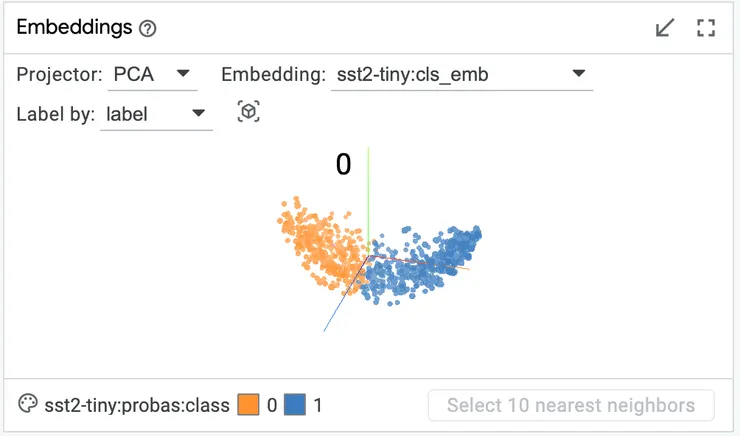
Task: Expand the Embeddings panel to fullscreen
Action: (706, 28)
